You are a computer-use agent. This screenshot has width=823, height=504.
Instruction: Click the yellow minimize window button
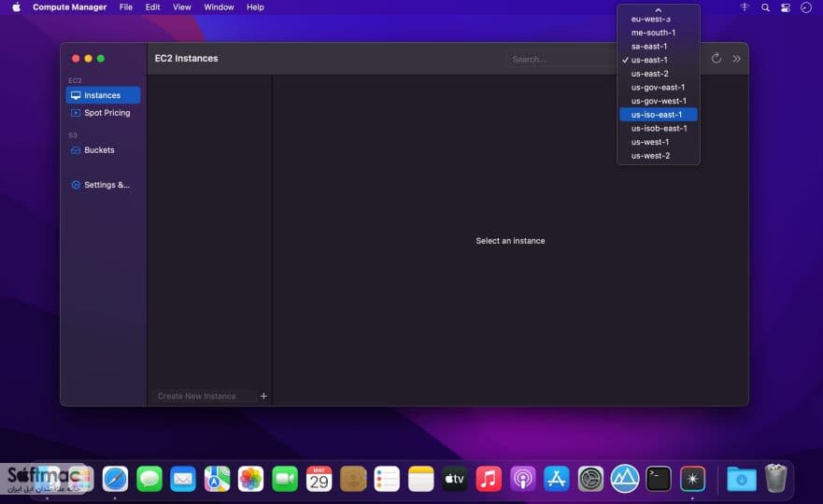point(88,58)
